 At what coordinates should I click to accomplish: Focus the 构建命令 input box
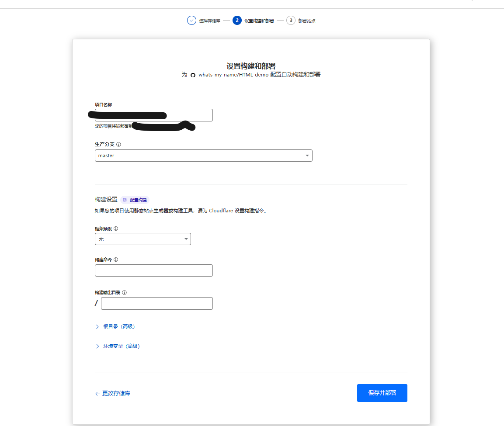[x=153, y=270]
